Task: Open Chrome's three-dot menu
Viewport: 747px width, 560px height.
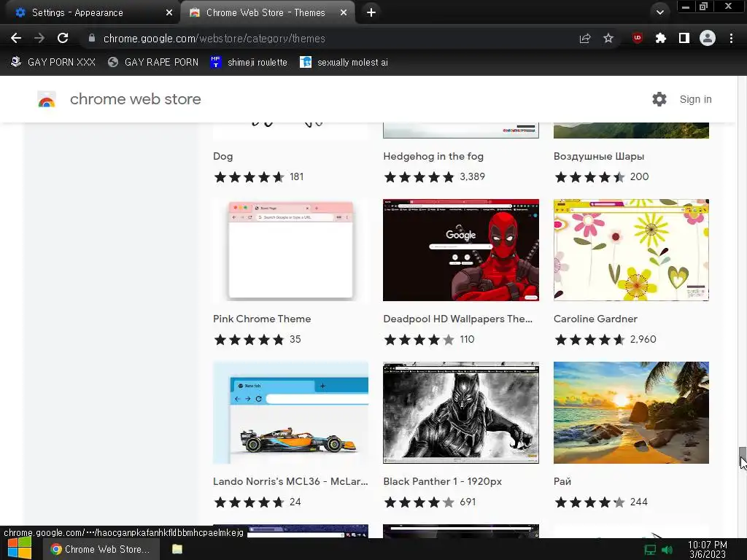Action: pos(731,38)
